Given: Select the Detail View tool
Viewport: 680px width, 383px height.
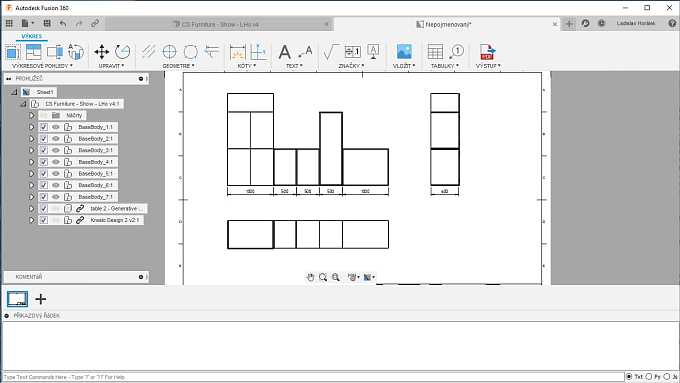Looking at the screenshot, I should coord(75,52).
